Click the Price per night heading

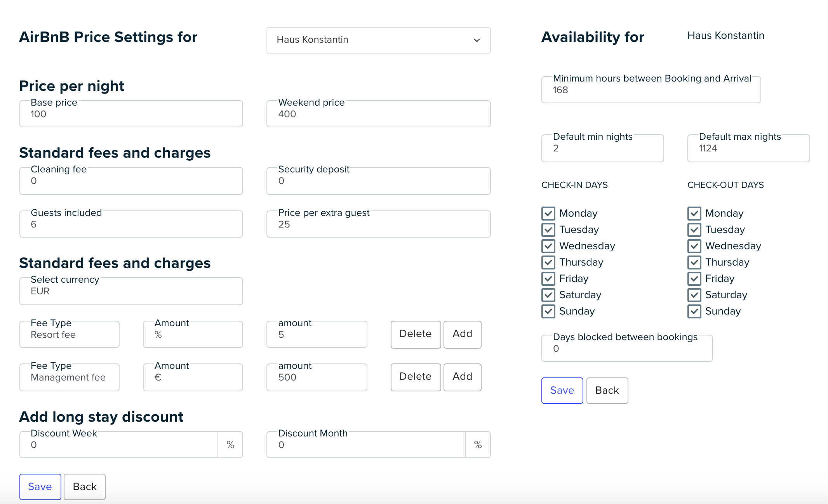72,86
